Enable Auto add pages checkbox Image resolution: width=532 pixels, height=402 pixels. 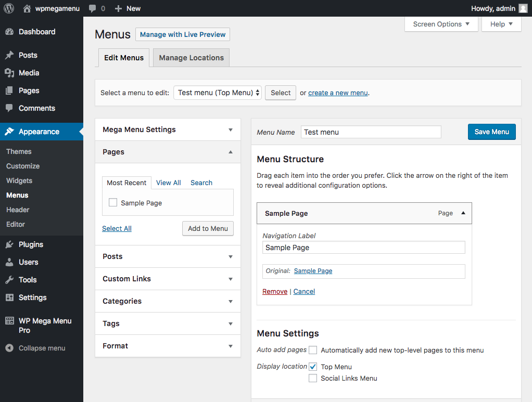point(313,350)
